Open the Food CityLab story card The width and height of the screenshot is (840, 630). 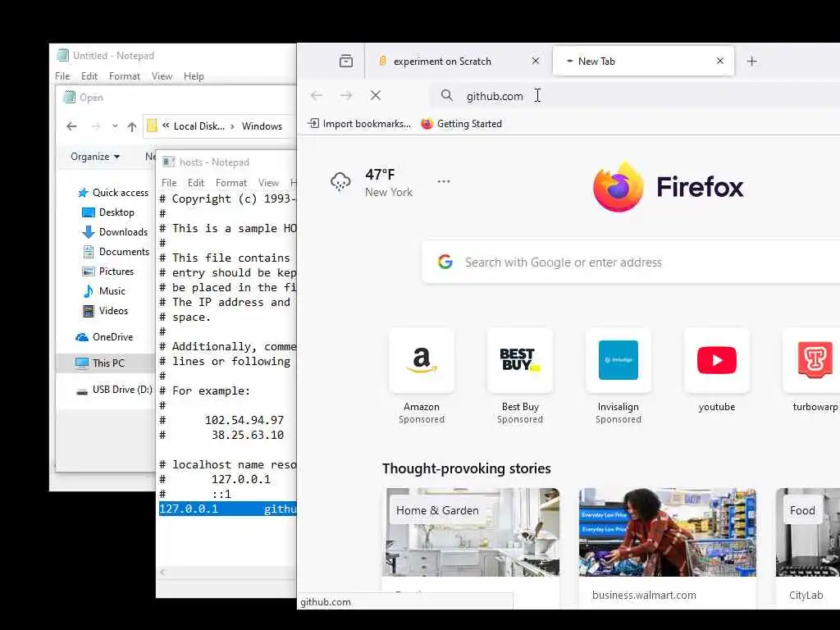click(x=808, y=546)
